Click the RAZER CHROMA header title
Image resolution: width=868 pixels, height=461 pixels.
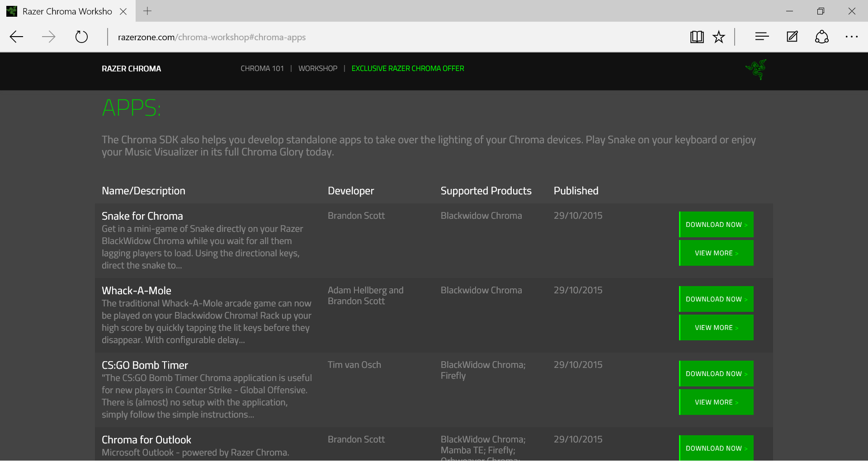(x=131, y=69)
